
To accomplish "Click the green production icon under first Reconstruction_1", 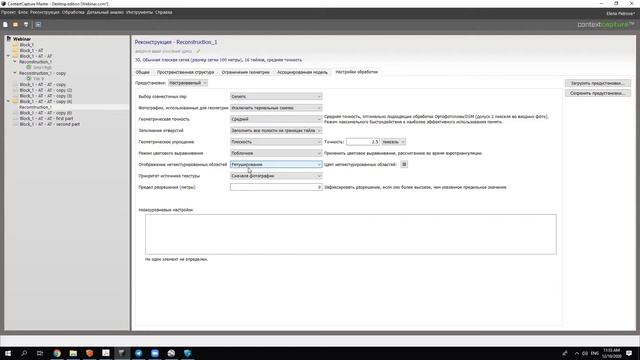I will pyautogui.click(x=29, y=67).
